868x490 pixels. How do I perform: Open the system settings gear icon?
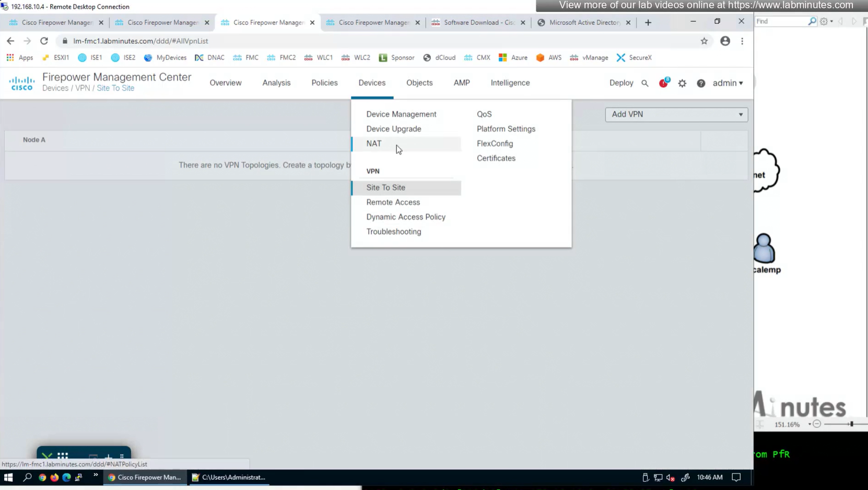coord(682,83)
